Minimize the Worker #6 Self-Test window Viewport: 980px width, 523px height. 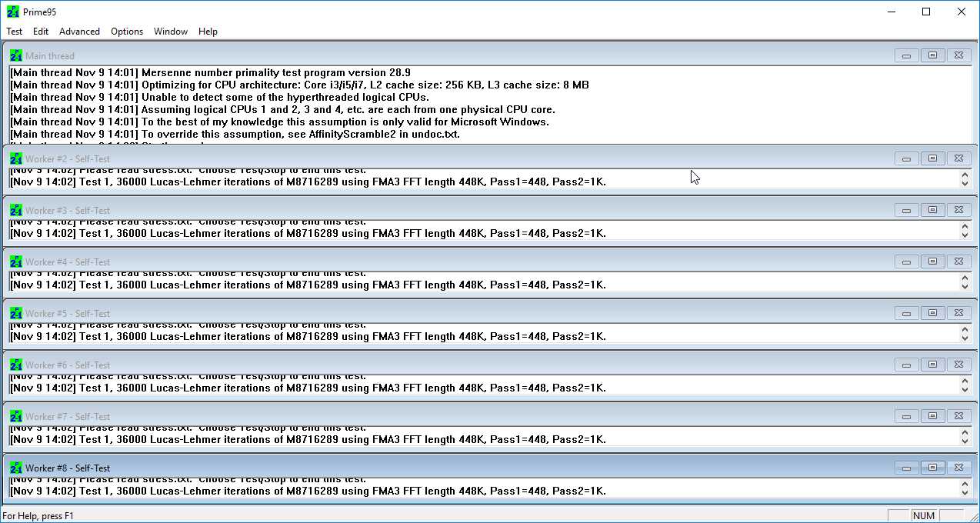907,365
